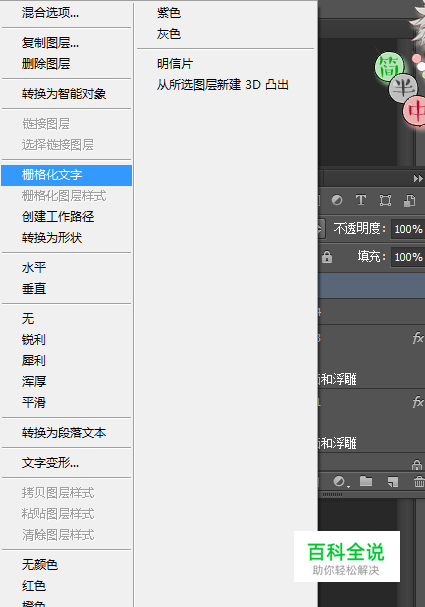
Task: Click the 不透明度: label in Layers panel
Action: coord(360,228)
